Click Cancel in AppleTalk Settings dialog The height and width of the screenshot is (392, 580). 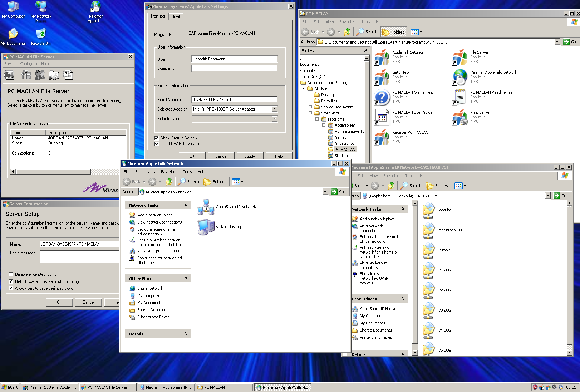pyautogui.click(x=221, y=156)
